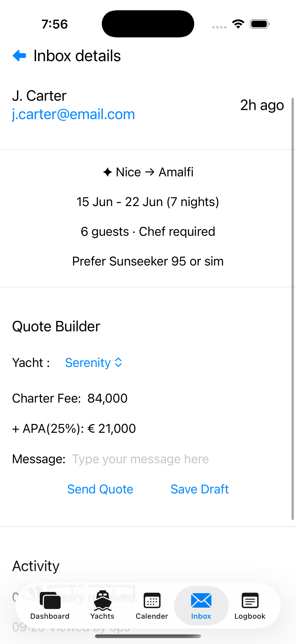Tap the battery status icon
The width and height of the screenshot is (296, 644).
pyautogui.click(x=260, y=24)
